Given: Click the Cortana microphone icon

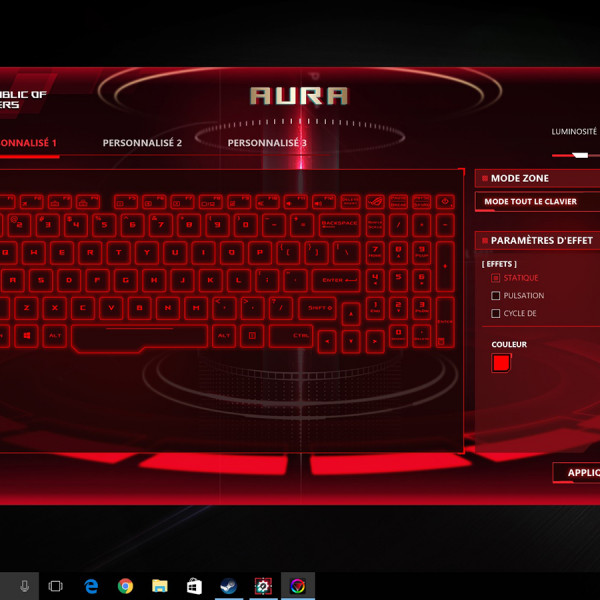Looking at the screenshot, I should coord(24,586).
